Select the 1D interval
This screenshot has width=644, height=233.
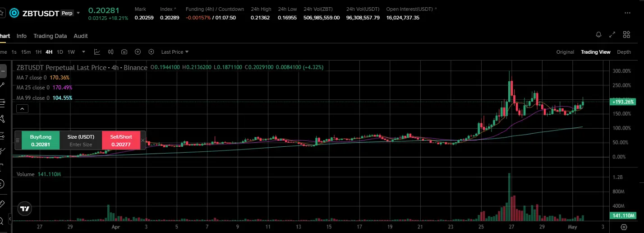(x=60, y=52)
